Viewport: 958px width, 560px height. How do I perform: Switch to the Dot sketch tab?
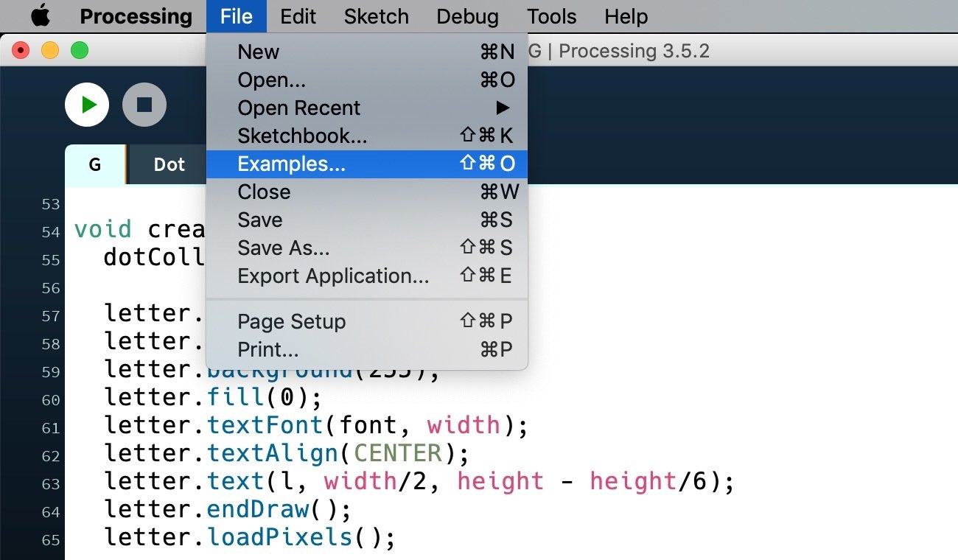(x=169, y=164)
